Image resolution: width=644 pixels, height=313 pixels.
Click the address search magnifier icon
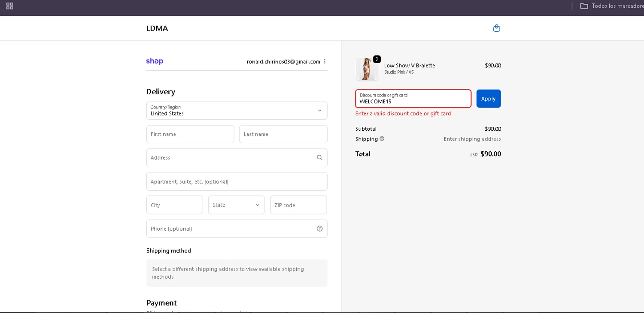click(319, 158)
